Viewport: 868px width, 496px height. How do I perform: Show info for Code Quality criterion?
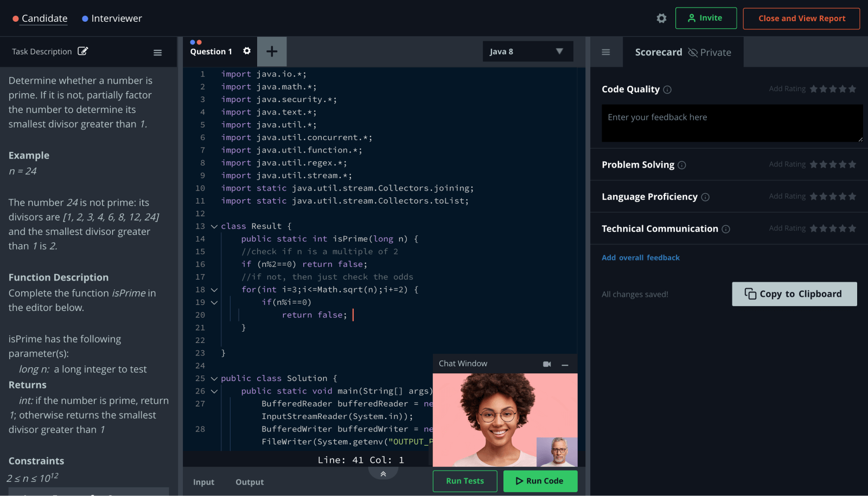pos(667,90)
